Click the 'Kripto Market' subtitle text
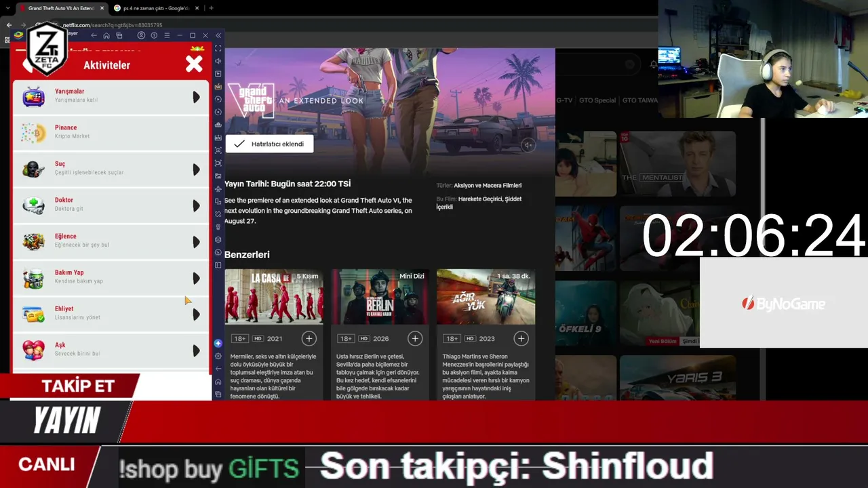Image resolution: width=868 pixels, height=488 pixels. click(72, 136)
